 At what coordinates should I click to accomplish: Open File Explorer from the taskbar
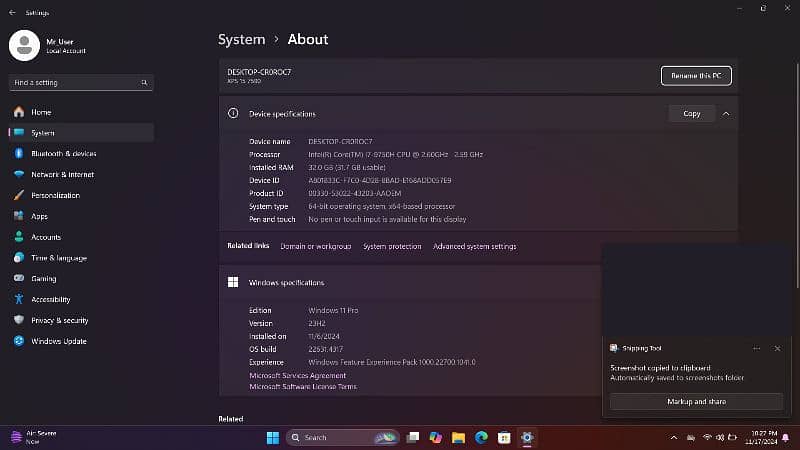458,437
